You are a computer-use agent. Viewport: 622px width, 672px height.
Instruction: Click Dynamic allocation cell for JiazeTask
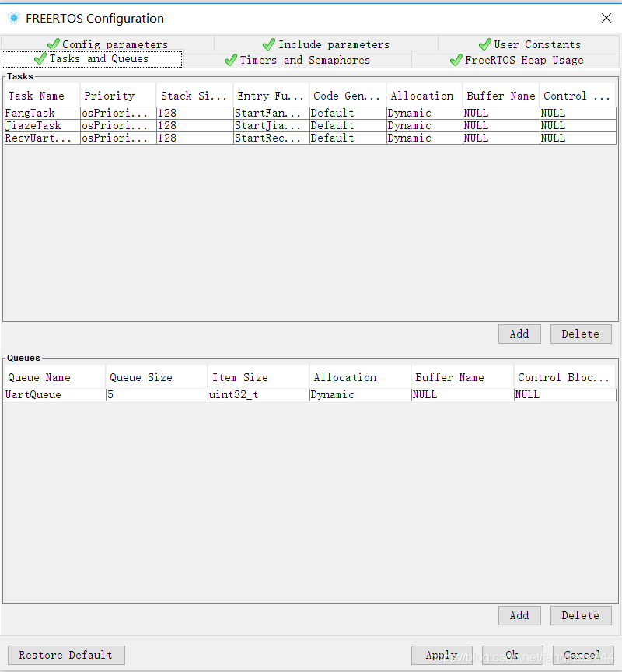coord(425,125)
